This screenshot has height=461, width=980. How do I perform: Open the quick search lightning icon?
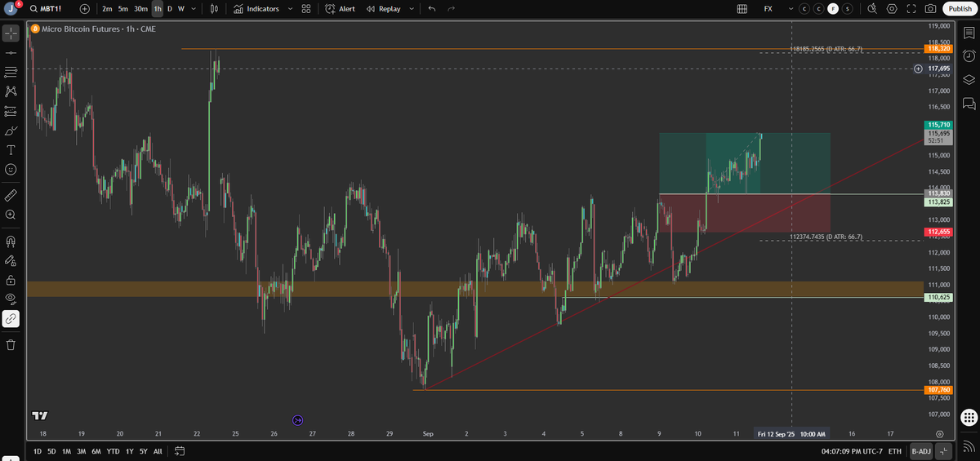871,8
